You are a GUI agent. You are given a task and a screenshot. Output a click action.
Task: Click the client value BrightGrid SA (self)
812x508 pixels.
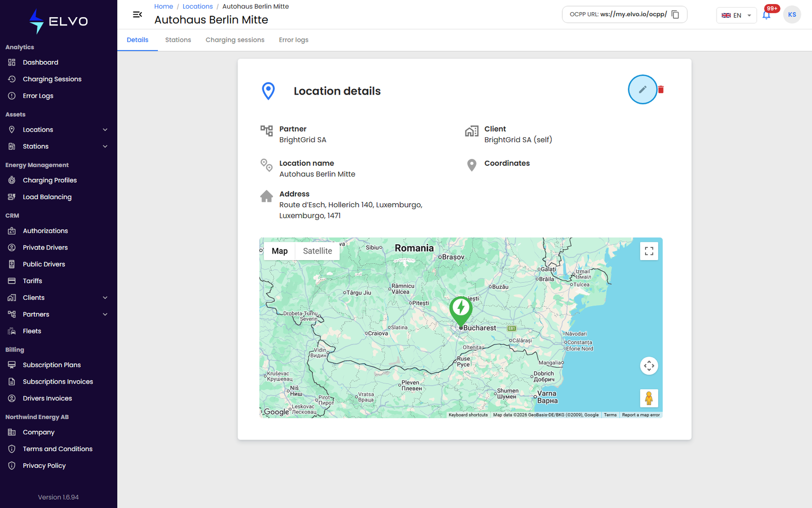[x=518, y=140]
